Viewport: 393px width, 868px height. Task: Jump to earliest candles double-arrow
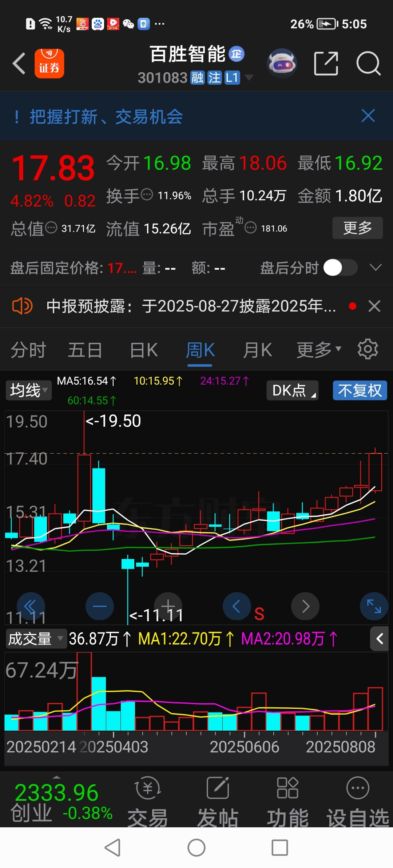click(31, 606)
